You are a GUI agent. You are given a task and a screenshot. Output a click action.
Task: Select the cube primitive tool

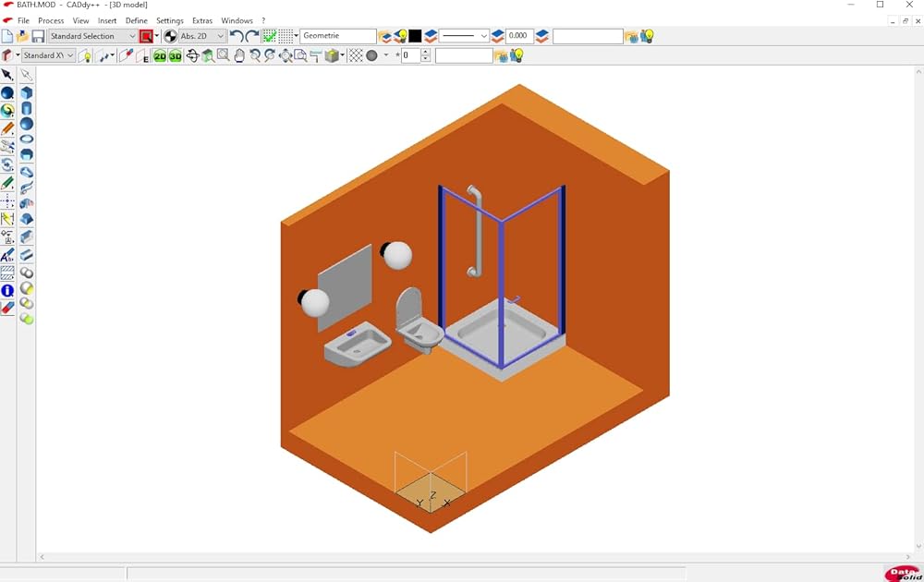click(27, 92)
